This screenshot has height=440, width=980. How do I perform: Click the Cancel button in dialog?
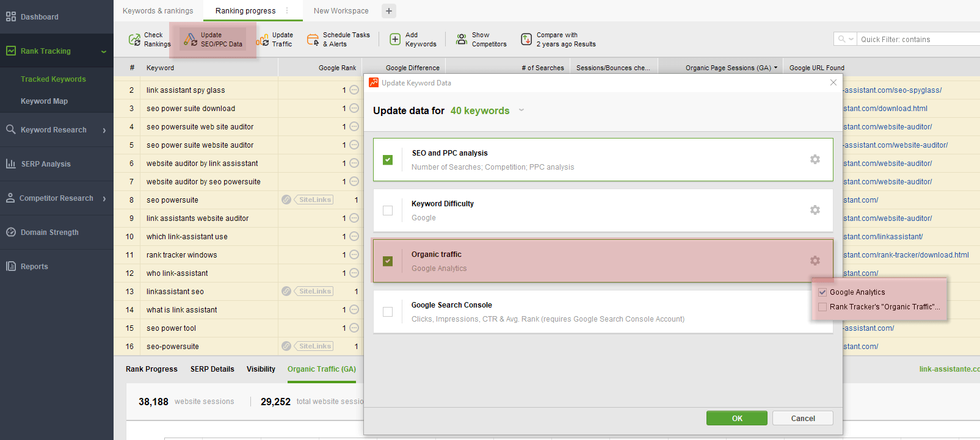pyautogui.click(x=803, y=418)
